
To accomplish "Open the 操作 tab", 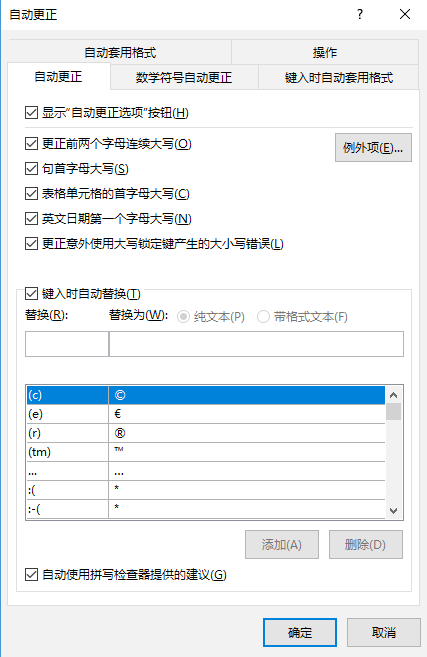I will (x=325, y=52).
